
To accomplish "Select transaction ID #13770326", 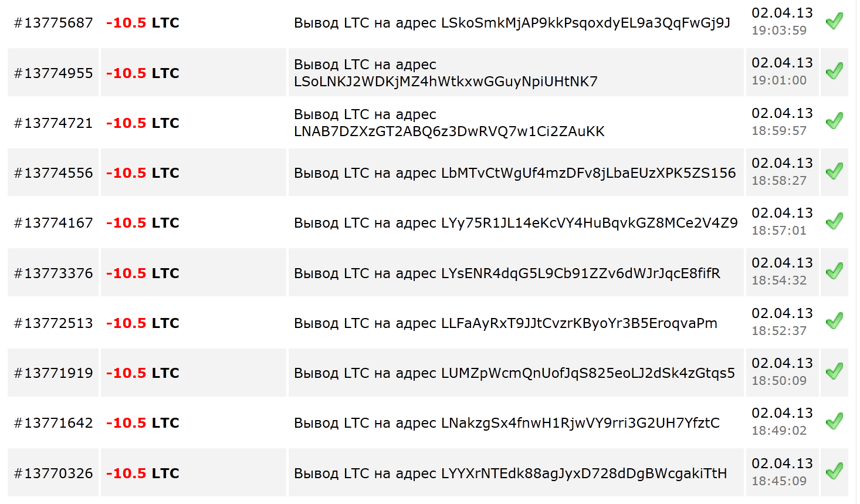I will [53, 473].
